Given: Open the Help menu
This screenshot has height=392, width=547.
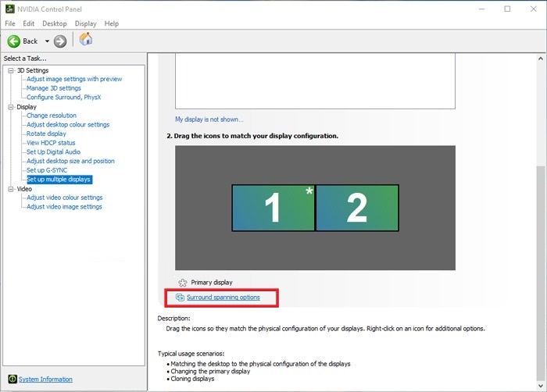Looking at the screenshot, I should [112, 23].
